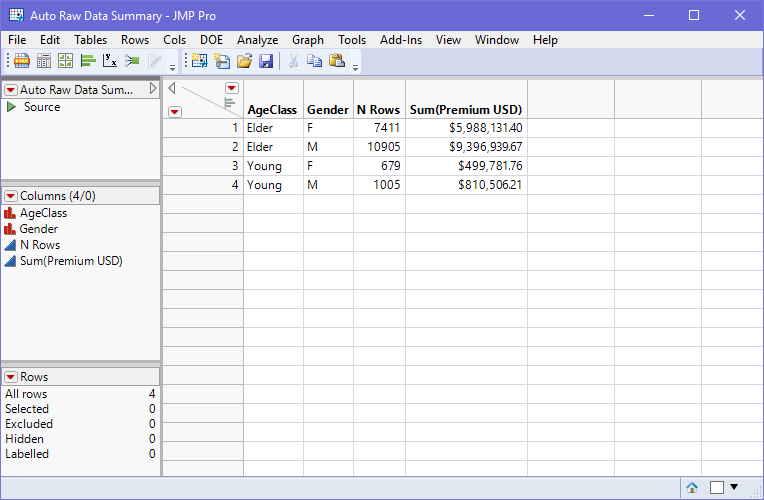Run the Source script green triangle
The height and width of the screenshot is (500, 764).
point(11,107)
